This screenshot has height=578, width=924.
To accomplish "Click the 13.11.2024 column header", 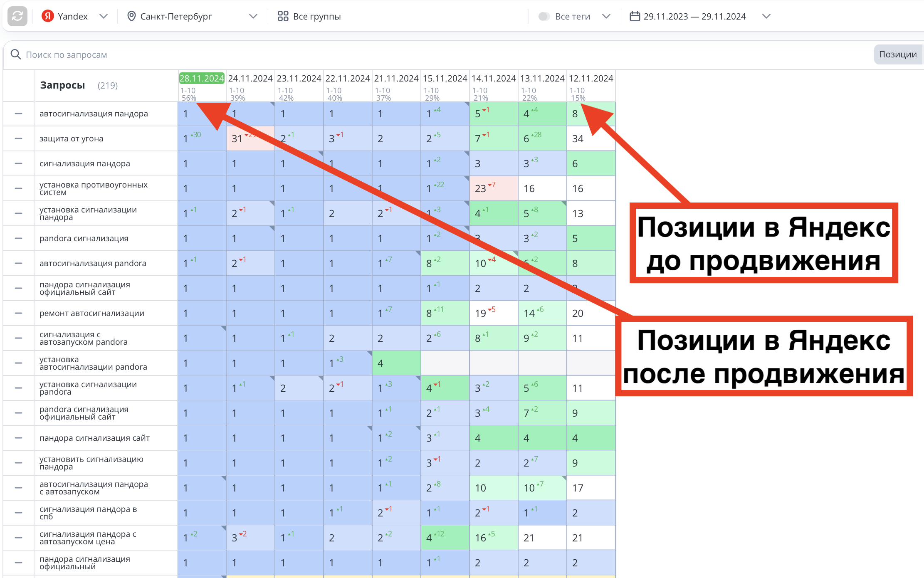I will [542, 78].
